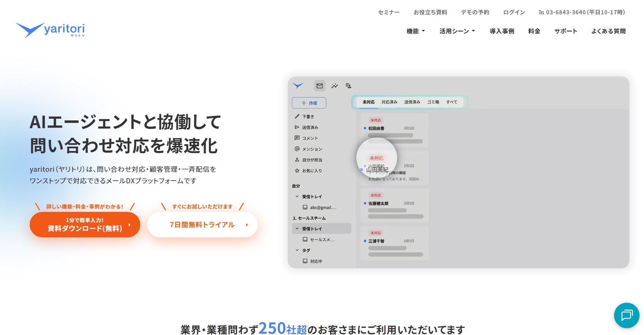Open the セミナー link
Viewport: 644px width, 335px height.
(x=389, y=12)
